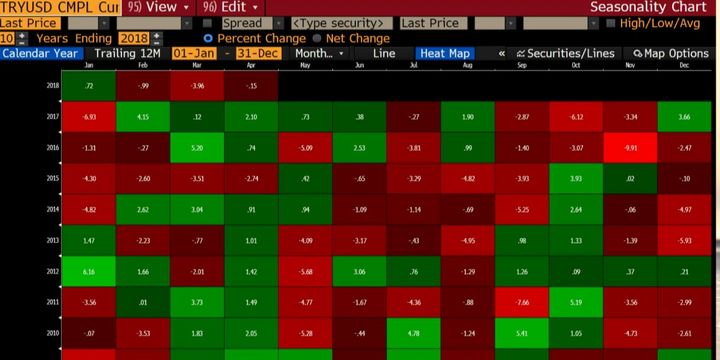720x360 pixels.
Task: Click the 5.20 cell for Mar 2016
Action: (197, 148)
